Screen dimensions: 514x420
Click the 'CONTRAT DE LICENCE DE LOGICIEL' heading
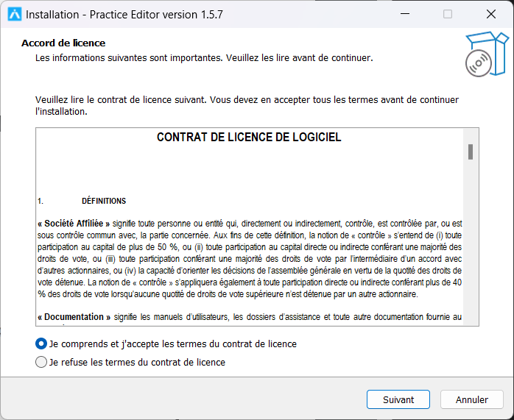coord(249,137)
